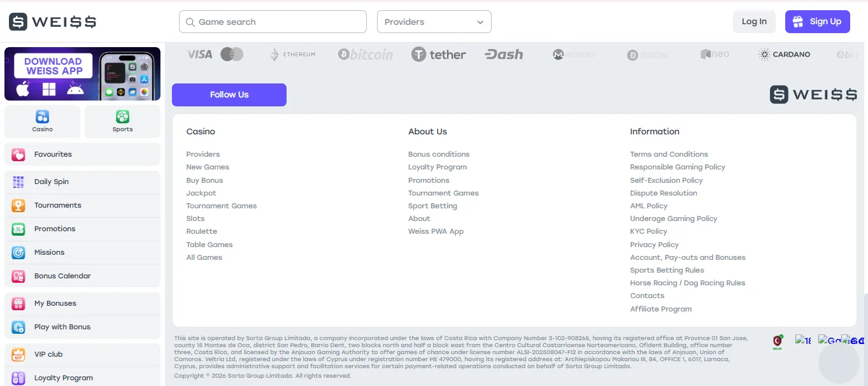The width and height of the screenshot is (868, 386).
Task: Open the Contacts link
Action: click(x=647, y=296)
